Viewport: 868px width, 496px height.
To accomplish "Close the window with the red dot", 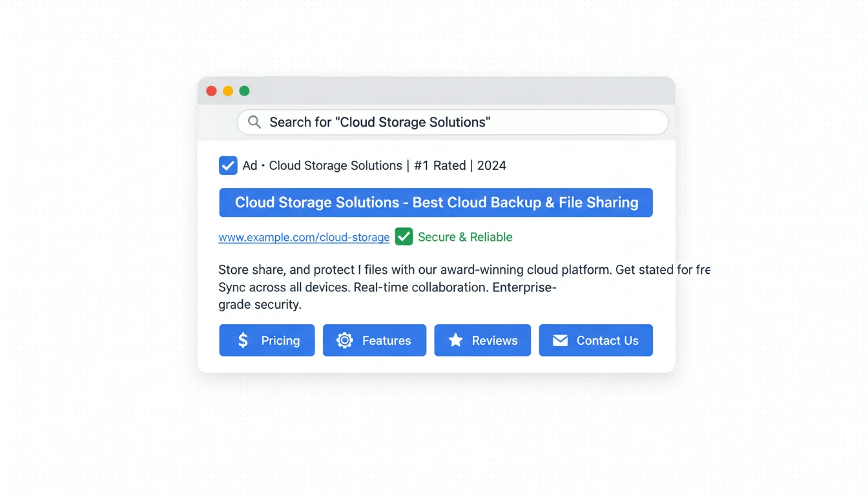I will (211, 91).
